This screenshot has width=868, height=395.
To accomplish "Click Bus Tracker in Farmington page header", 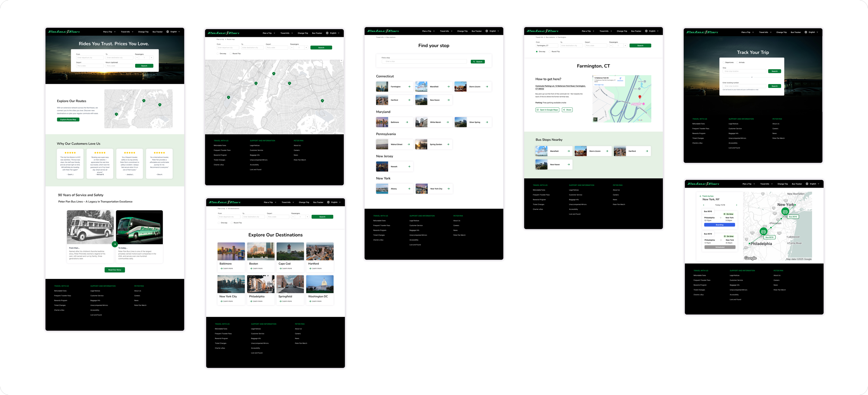I will [636, 31].
